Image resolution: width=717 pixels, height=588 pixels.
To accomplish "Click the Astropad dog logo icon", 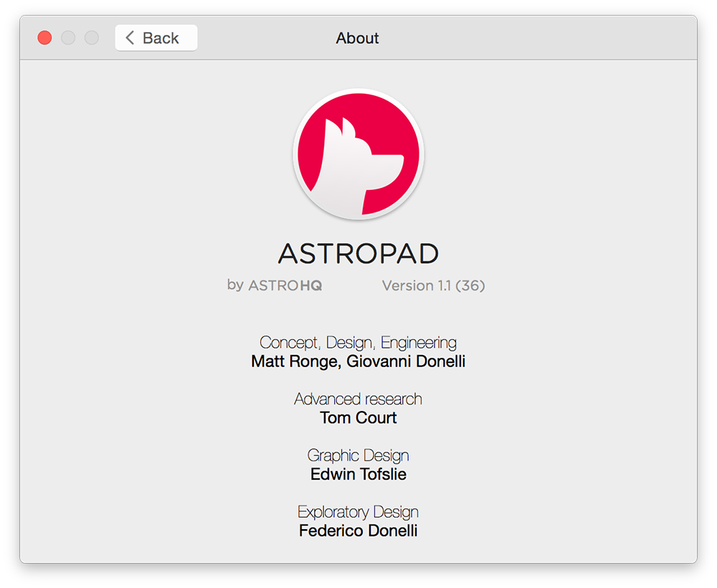I will coord(358,154).
